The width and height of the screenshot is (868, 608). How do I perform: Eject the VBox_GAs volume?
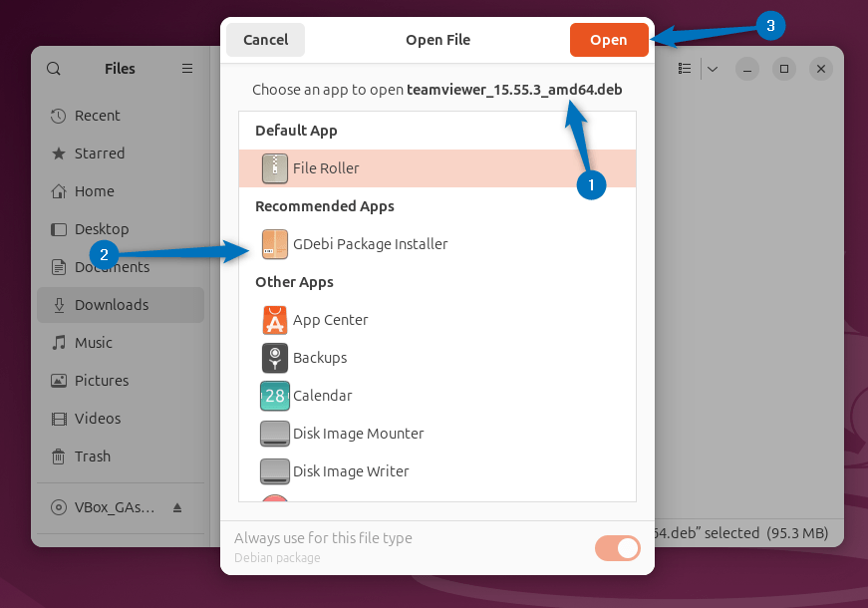[x=178, y=507]
